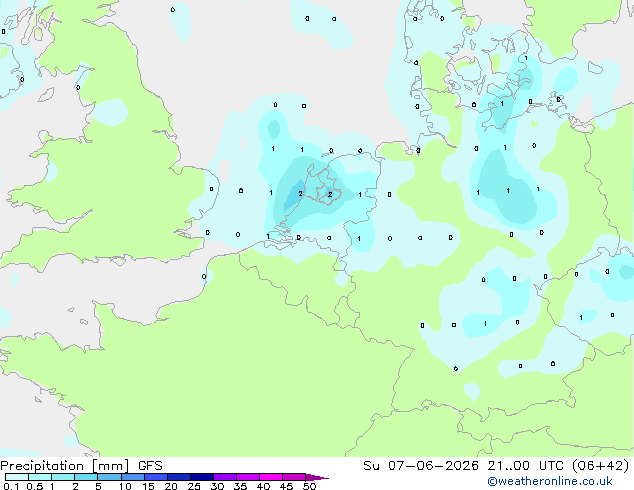Image resolution: width=634 pixels, height=490 pixels.
Task: Pick the 40–45 mm bright magenta swatch
Action: (271, 477)
